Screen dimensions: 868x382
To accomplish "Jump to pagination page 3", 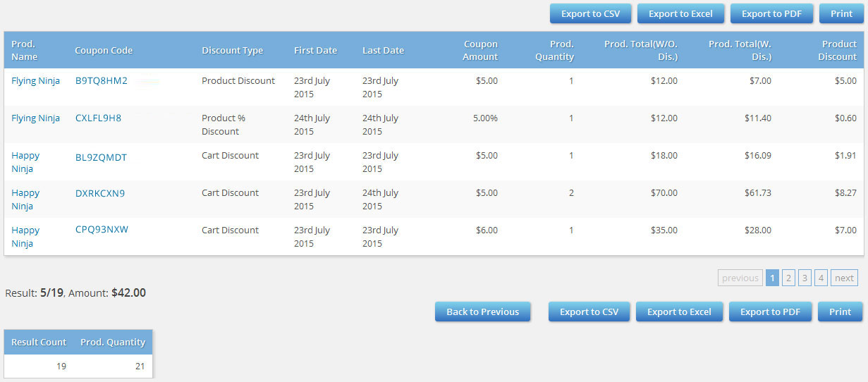I will tap(805, 278).
